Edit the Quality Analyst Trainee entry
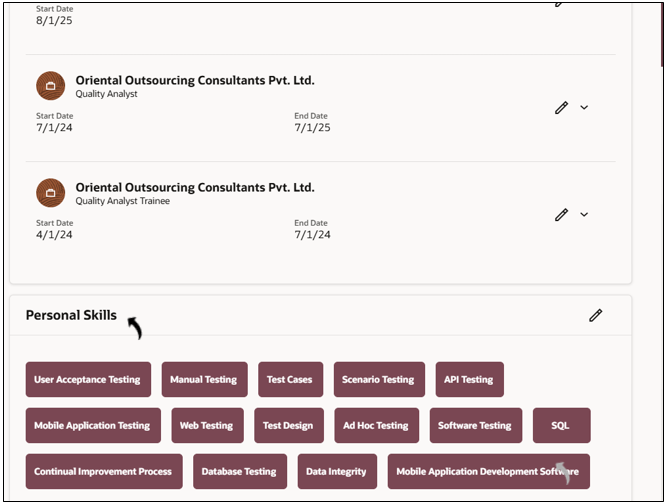The image size is (666, 504). click(561, 214)
